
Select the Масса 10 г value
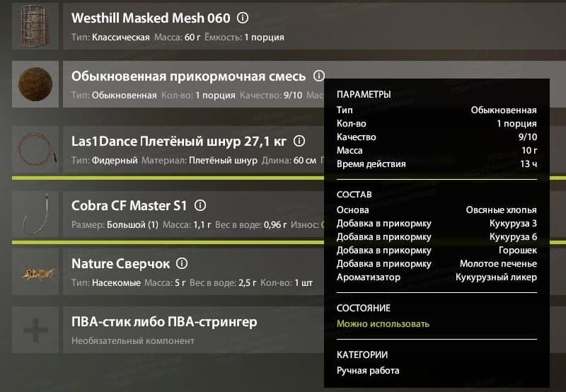tap(529, 150)
